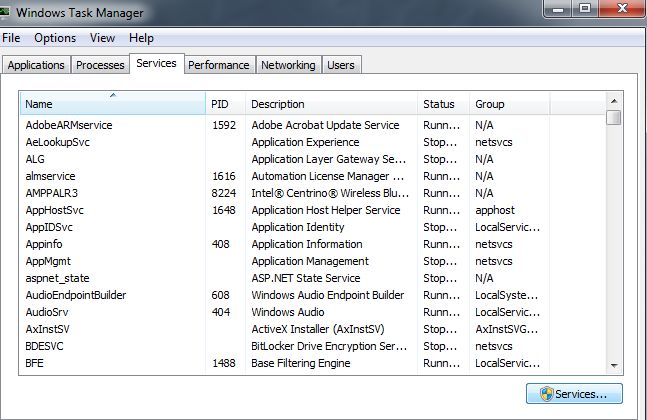Sort by the Name column header
Screen dimensions: 647x420
coord(113,104)
